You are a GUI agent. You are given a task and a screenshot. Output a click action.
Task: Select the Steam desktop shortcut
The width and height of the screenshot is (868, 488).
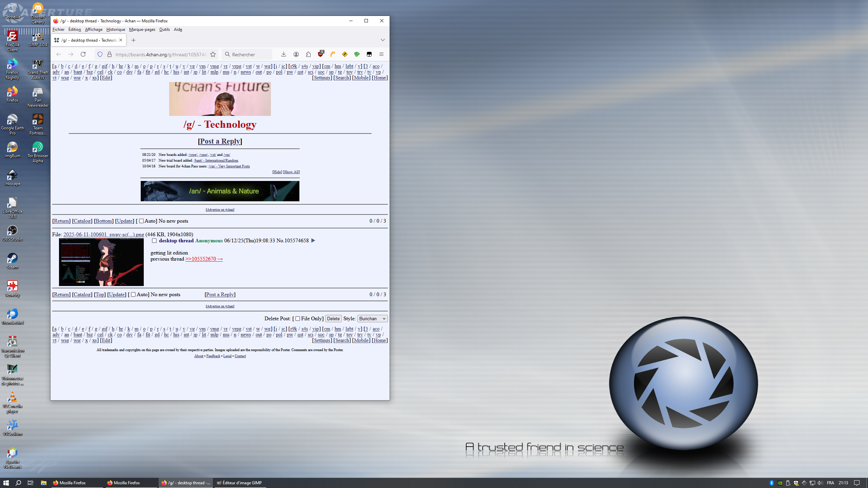pyautogui.click(x=13, y=261)
